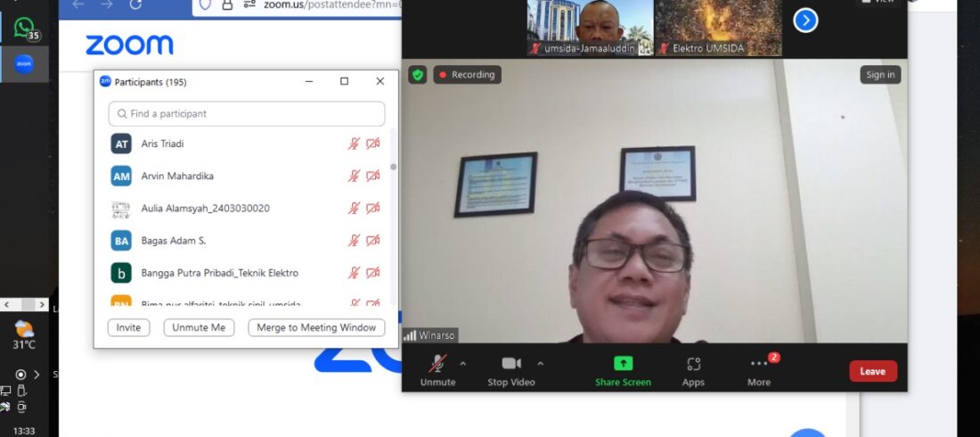Click camera-off icon for Bangga Putra Pribadi
This screenshot has height=437, width=980.
[x=373, y=273]
